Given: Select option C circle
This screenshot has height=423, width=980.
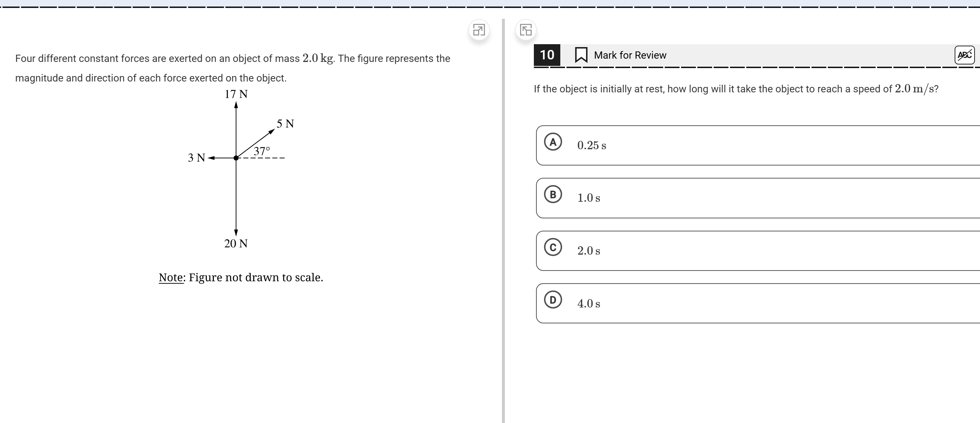Looking at the screenshot, I should tap(553, 247).
